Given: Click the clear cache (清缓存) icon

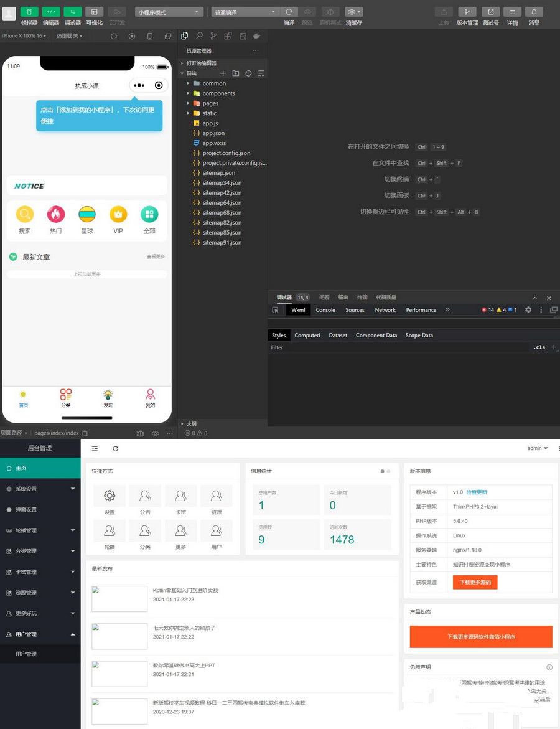Looking at the screenshot, I should click(353, 12).
